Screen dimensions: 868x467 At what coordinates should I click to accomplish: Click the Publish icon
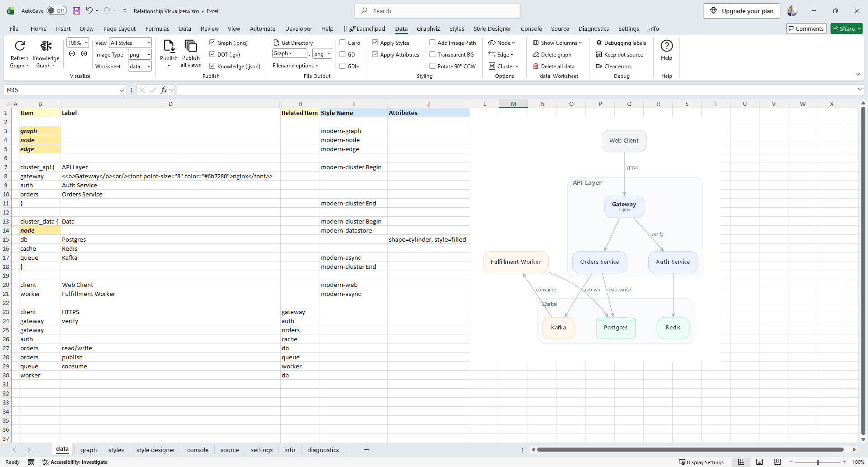(169, 46)
